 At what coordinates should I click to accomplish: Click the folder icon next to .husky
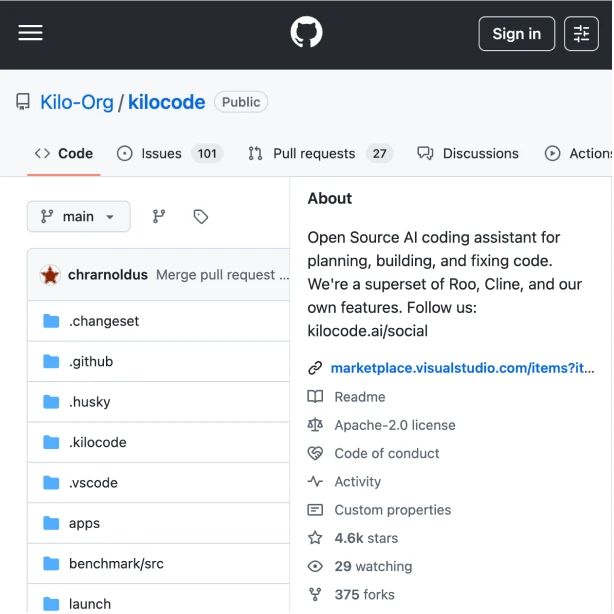(51, 402)
